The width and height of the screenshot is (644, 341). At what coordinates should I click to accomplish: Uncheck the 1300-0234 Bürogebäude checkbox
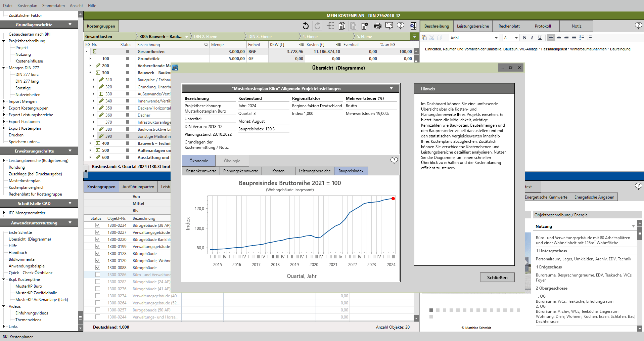click(x=98, y=225)
